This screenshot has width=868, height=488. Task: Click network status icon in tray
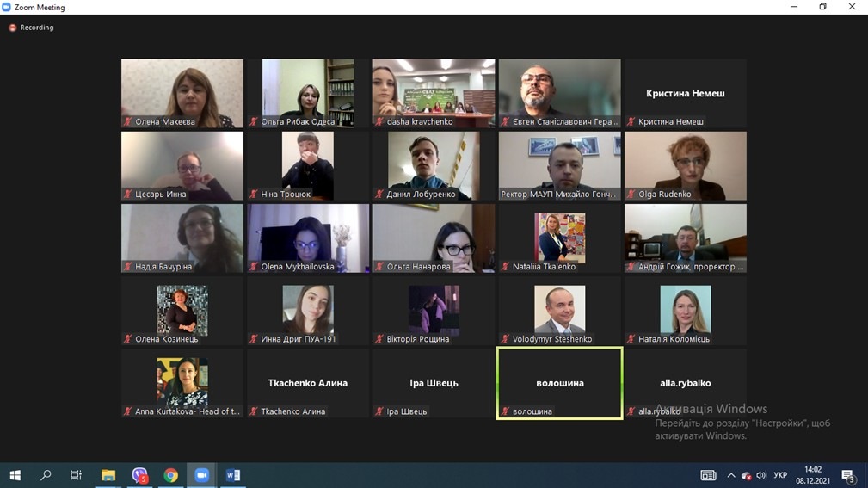(x=746, y=475)
